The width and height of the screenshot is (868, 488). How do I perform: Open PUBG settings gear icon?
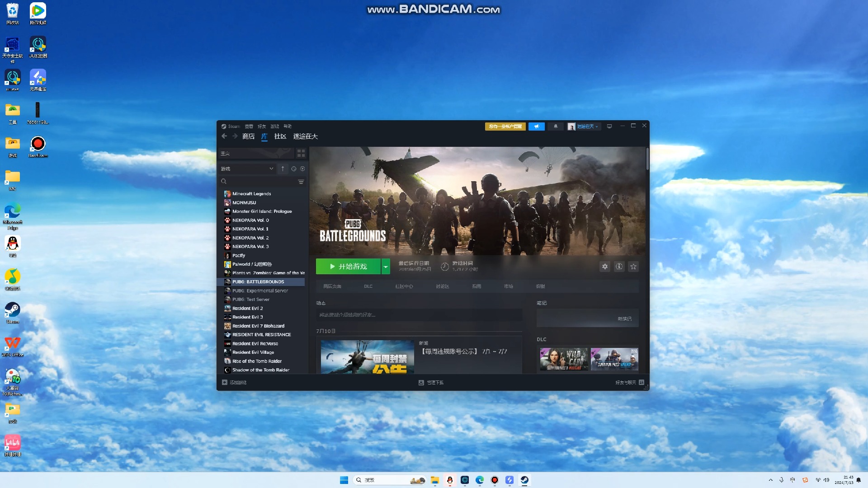click(x=605, y=267)
